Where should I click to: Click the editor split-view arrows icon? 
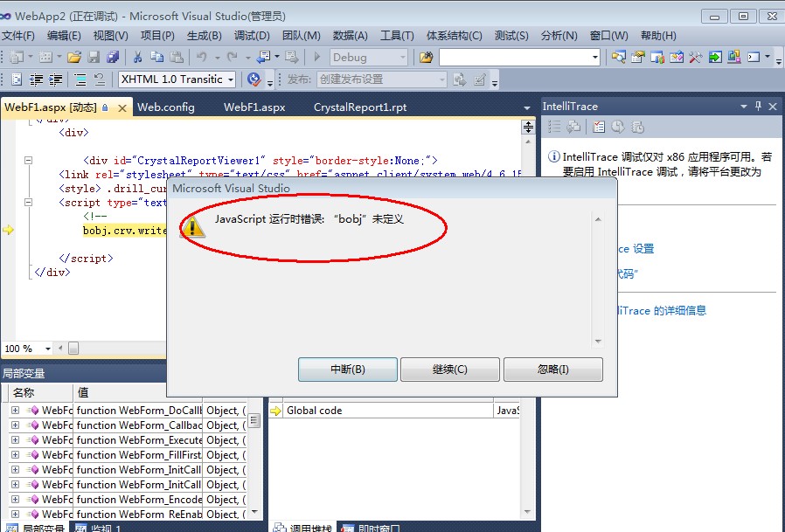[x=528, y=128]
